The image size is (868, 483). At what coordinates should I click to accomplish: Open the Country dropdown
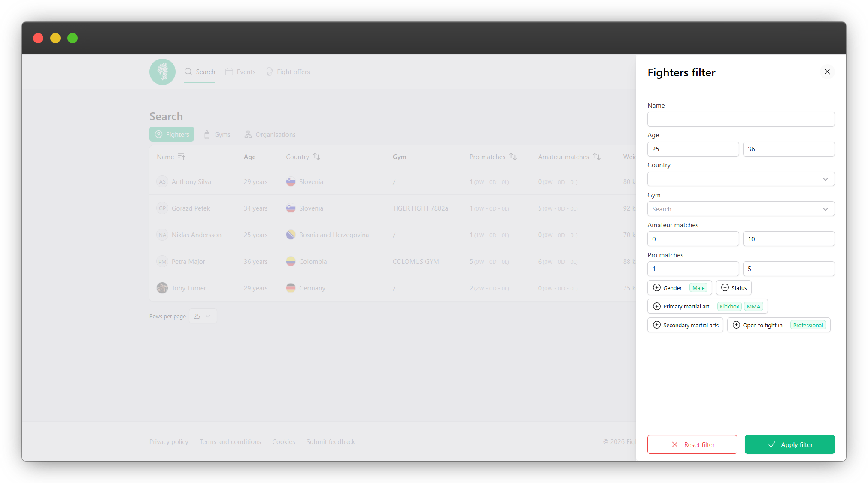(x=741, y=179)
